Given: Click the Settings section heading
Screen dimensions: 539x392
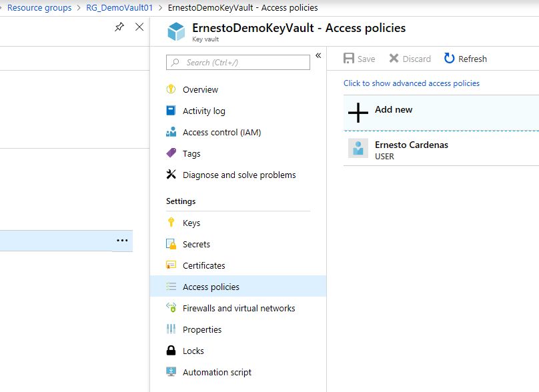Looking at the screenshot, I should pyautogui.click(x=181, y=201).
